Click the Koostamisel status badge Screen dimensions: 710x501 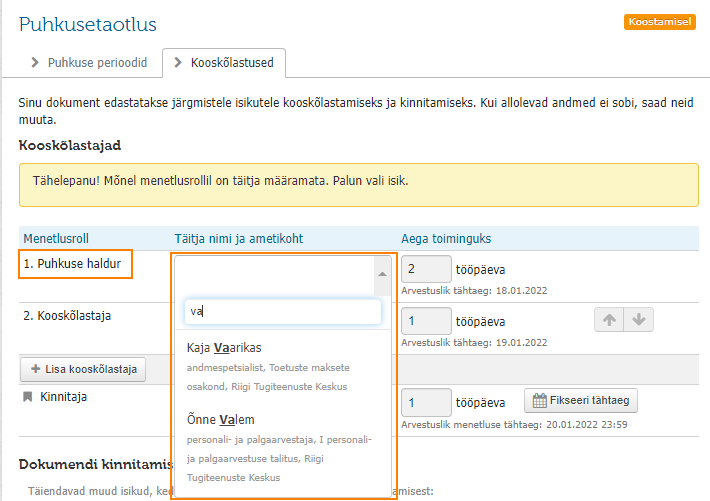659,22
